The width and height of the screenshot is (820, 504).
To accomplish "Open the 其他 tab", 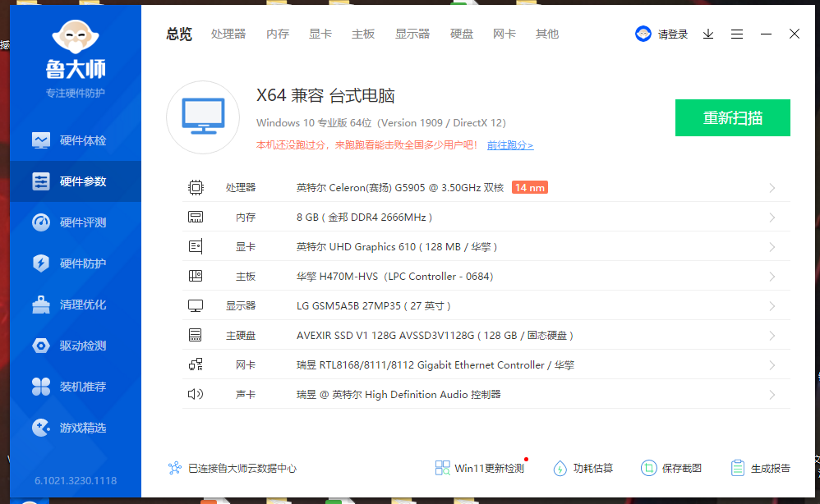I will tap(547, 34).
